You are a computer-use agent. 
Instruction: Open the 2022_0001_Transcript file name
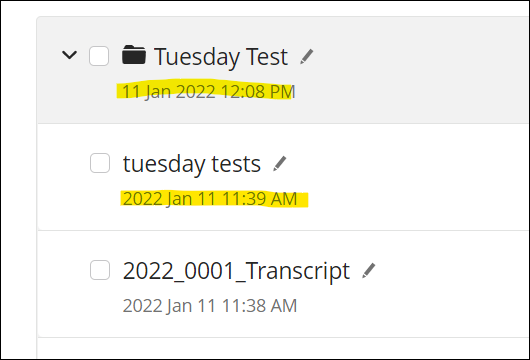(x=236, y=271)
